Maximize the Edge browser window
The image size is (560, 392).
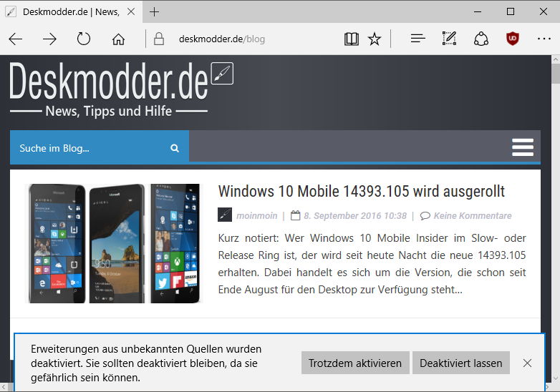[x=511, y=11]
